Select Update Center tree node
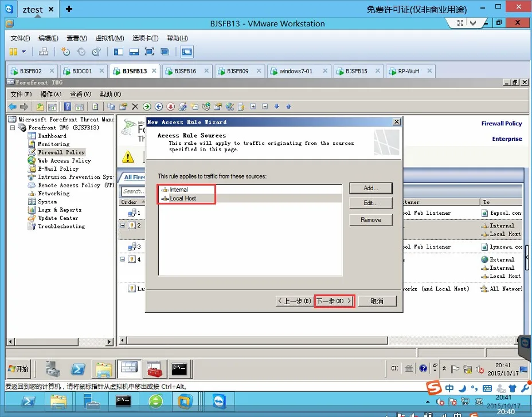 [58, 218]
